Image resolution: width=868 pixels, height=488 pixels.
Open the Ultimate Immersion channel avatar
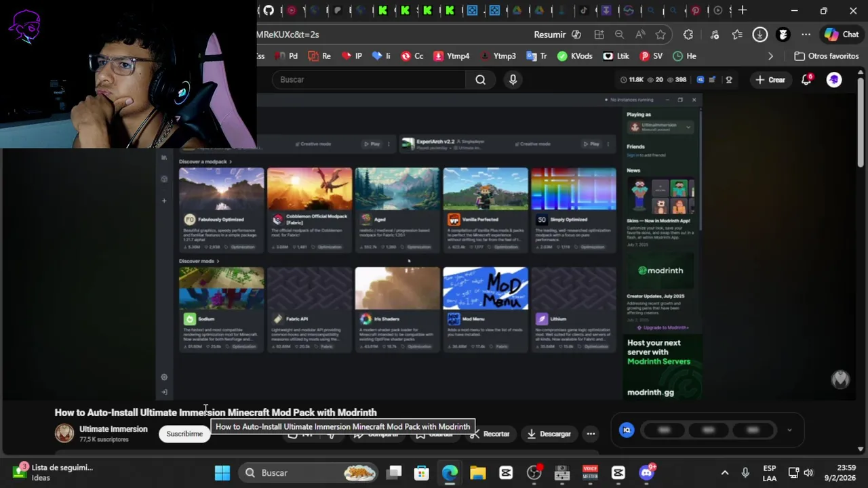(64, 434)
